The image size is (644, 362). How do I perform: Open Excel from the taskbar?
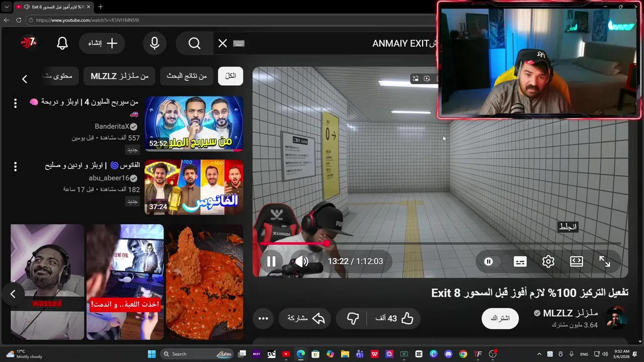[404, 354]
